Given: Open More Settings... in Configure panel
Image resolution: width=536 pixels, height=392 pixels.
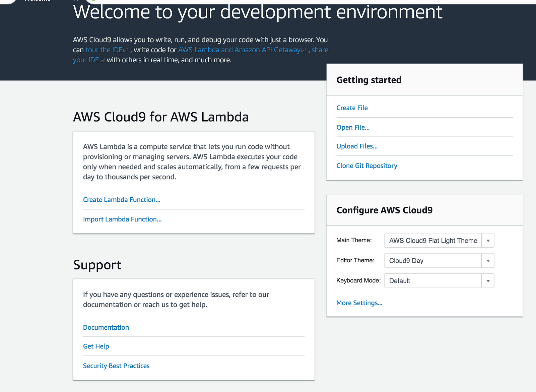Looking at the screenshot, I should (x=359, y=303).
